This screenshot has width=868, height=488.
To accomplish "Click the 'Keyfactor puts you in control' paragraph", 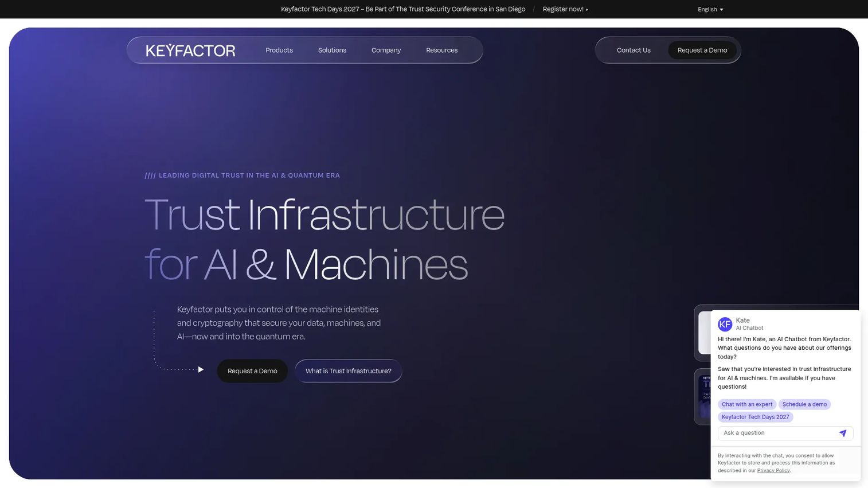I will click(x=279, y=323).
